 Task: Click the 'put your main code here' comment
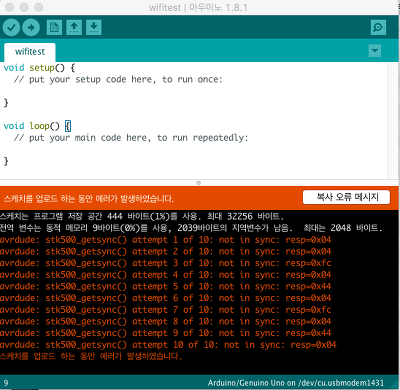click(131, 138)
